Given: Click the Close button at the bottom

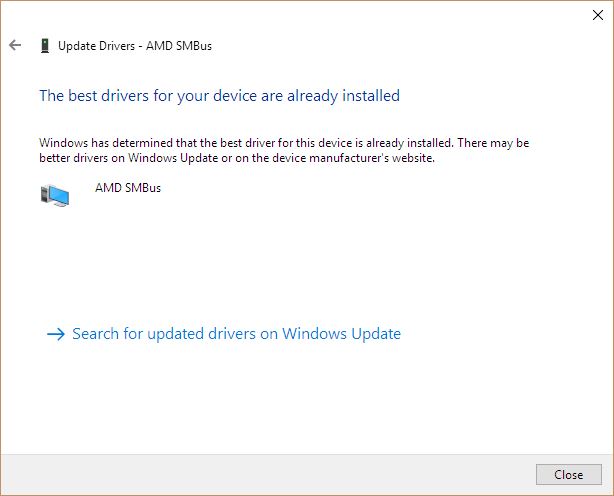Looking at the screenshot, I should click(569, 474).
